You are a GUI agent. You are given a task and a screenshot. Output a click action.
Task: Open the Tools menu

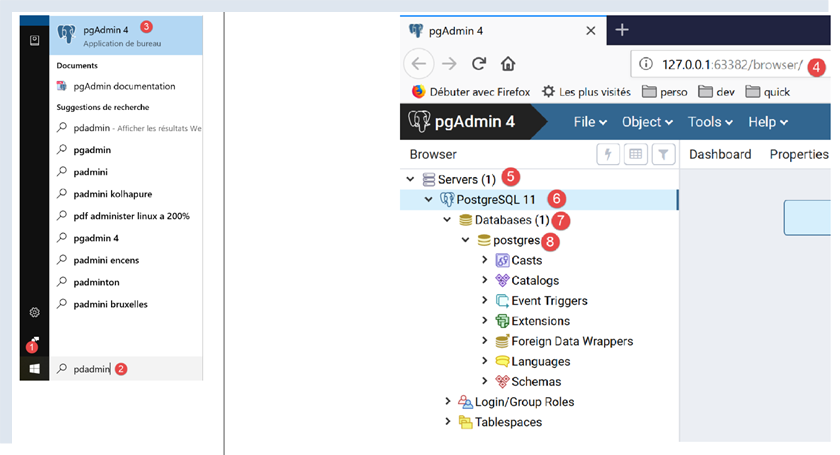tap(710, 122)
